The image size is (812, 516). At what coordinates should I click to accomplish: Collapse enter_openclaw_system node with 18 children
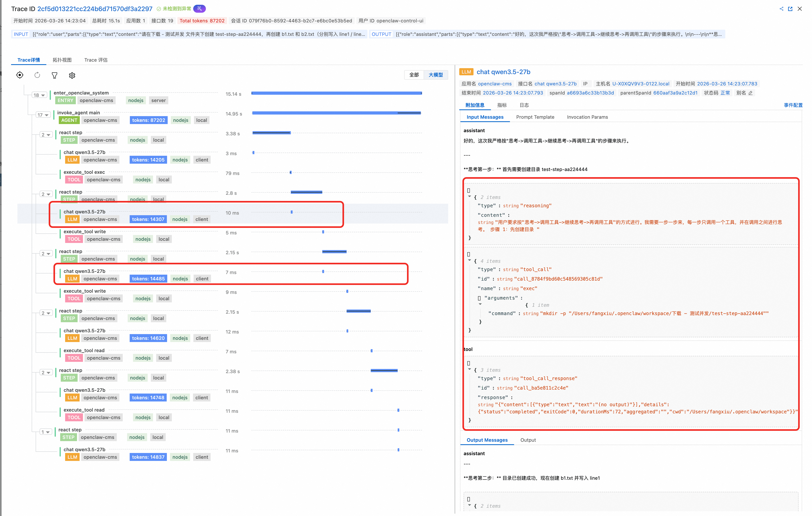[x=39, y=95]
